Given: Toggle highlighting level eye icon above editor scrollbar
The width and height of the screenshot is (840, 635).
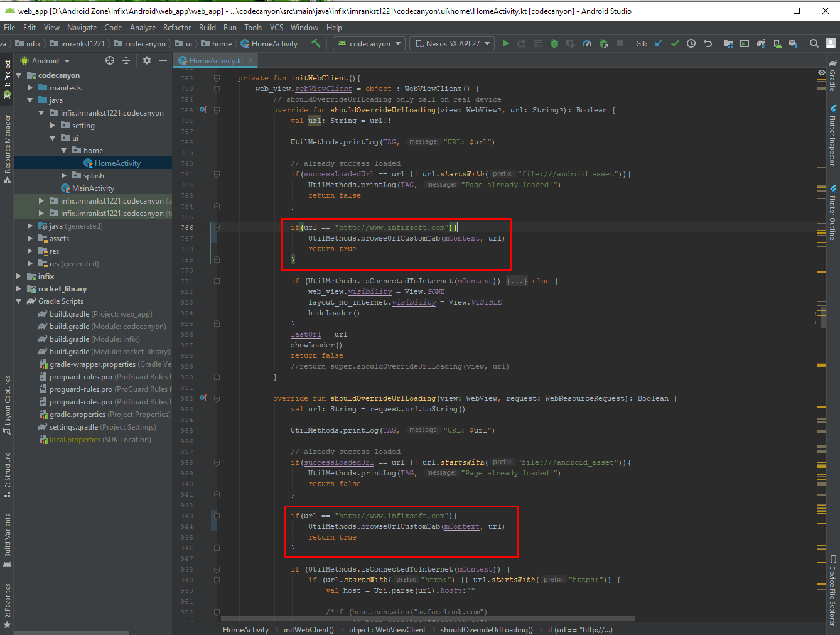Looking at the screenshot, I should coord(821,72).
